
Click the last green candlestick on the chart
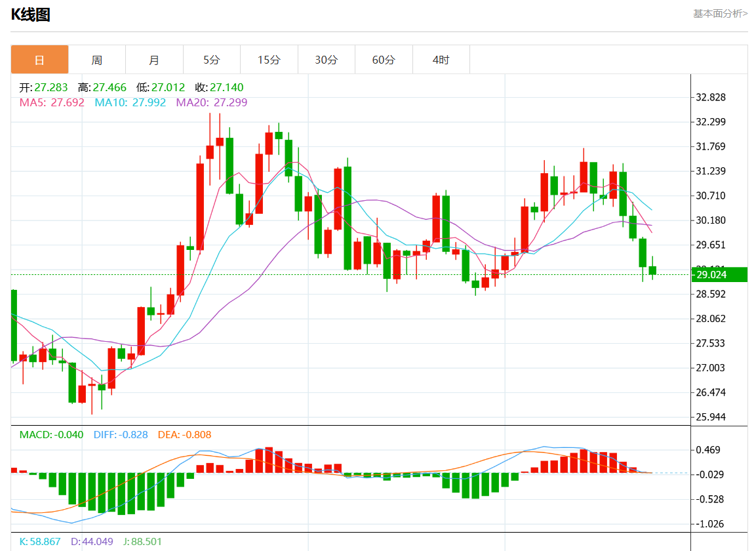(653, 270)
